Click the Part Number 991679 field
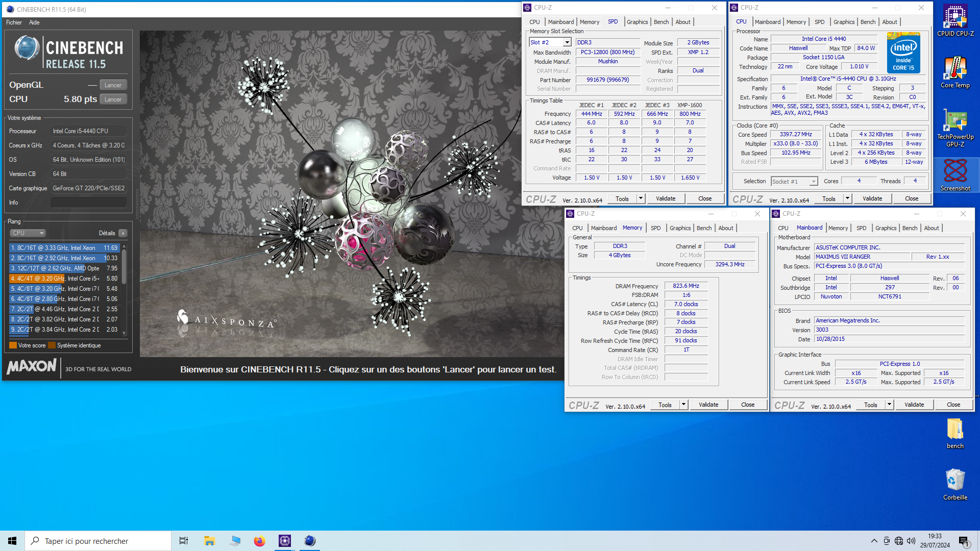The height and width of the screenshot is (551, 980). pyautogui.click(x=608, y=80)
